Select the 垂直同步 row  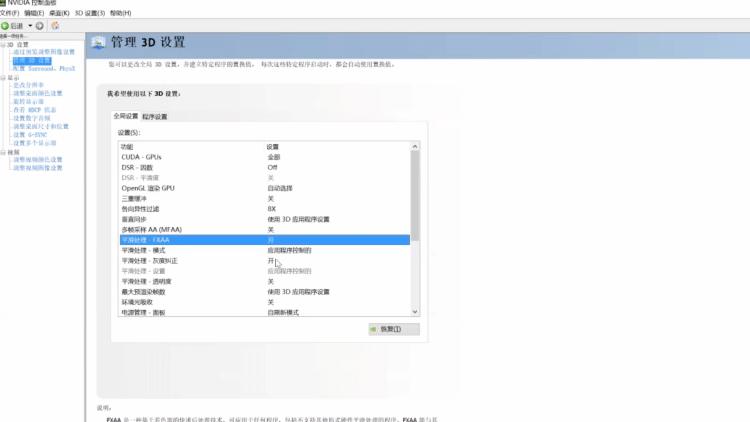265,219
